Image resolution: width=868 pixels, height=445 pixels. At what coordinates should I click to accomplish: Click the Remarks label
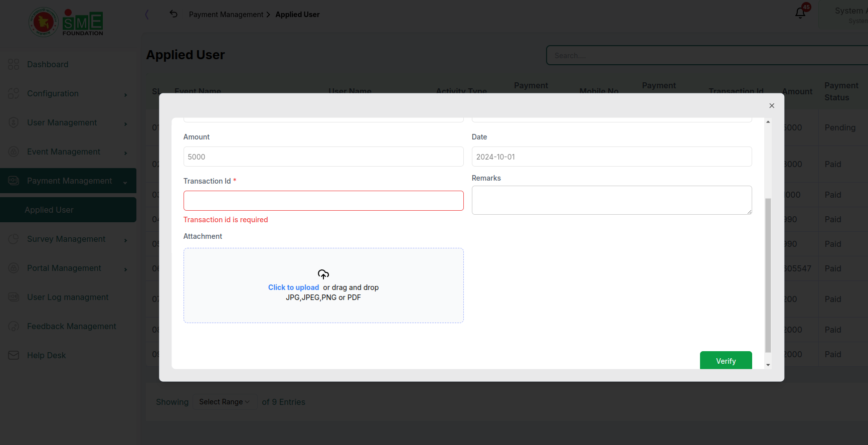click(x=486, y=178)
